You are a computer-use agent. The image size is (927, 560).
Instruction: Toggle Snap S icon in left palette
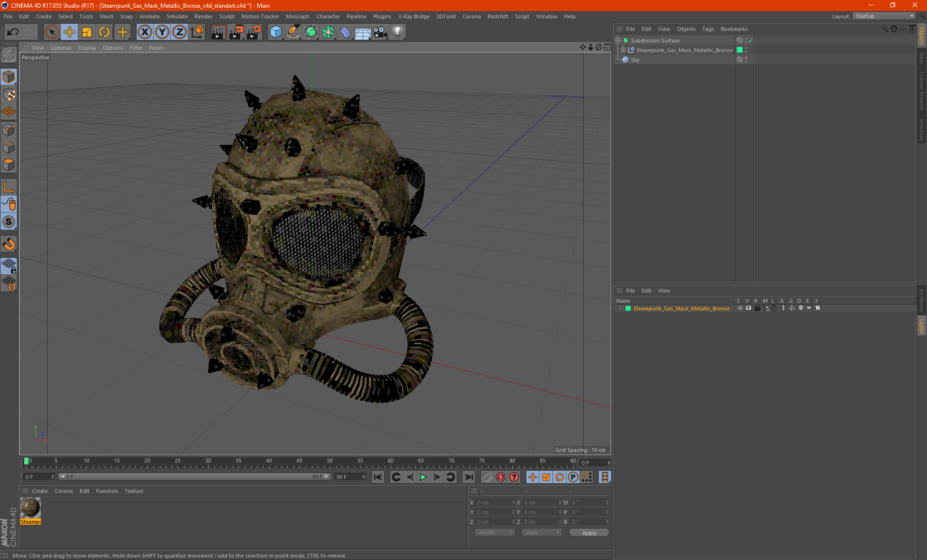(9, 222)
